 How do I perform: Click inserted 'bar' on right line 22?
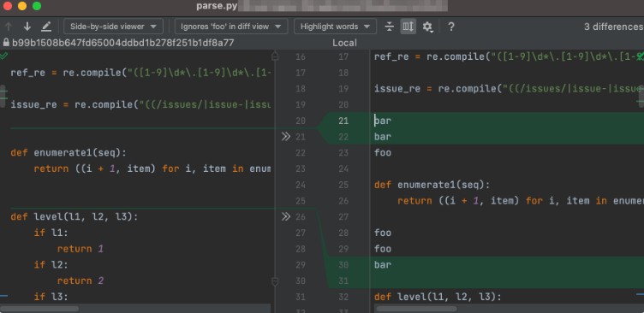pyautogui.click(x=382, y=137)
